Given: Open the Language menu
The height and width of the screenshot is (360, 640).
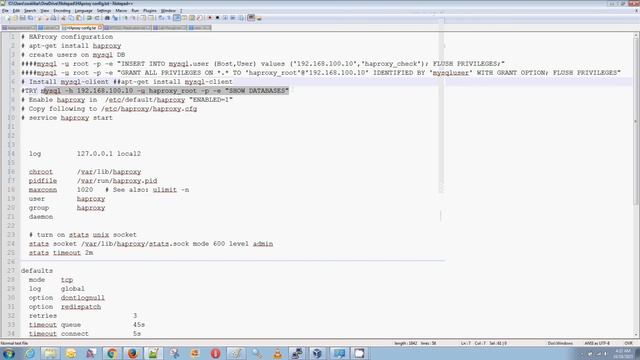Looking at the screenshot, I should (84, 11).
